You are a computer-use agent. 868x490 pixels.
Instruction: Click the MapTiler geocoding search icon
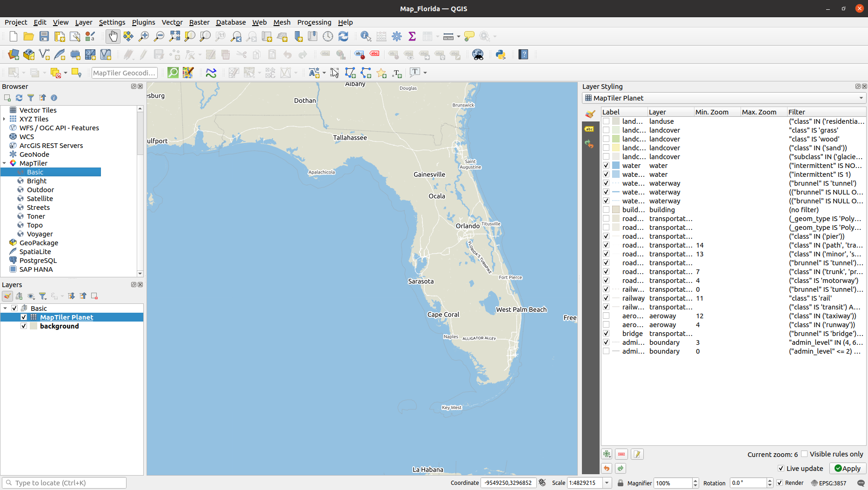click(173, 73)
